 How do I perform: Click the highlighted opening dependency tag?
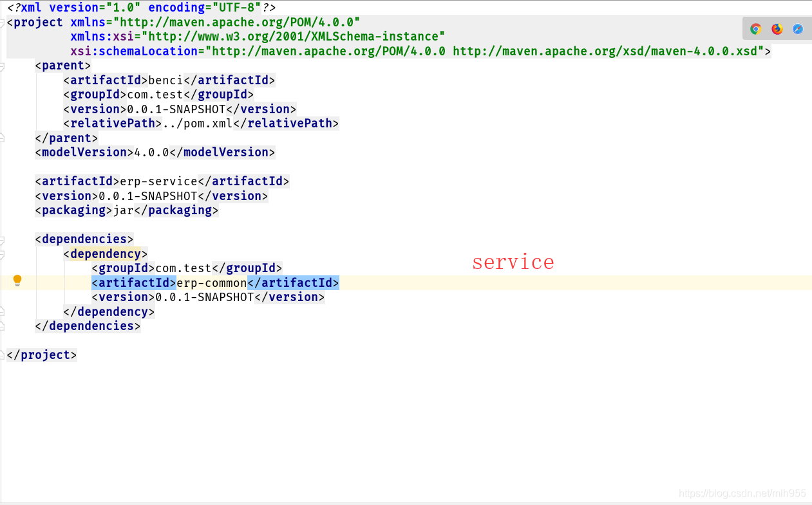coord(106,253)
